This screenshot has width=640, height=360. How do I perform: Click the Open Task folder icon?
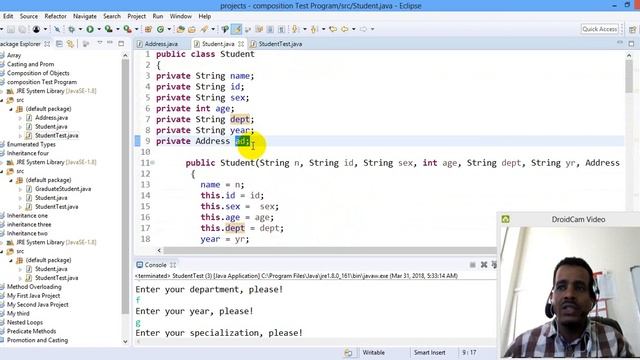pyautogui.click(x=192, y=29)
